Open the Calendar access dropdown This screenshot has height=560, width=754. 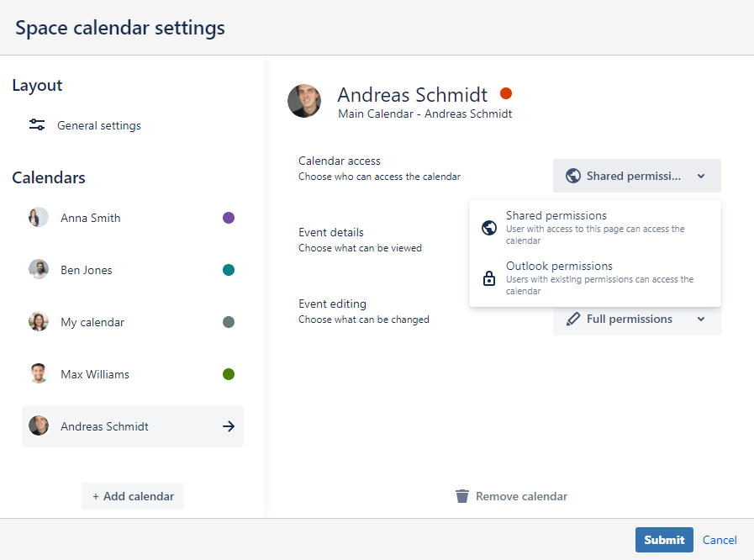click(x=636, y=176)
